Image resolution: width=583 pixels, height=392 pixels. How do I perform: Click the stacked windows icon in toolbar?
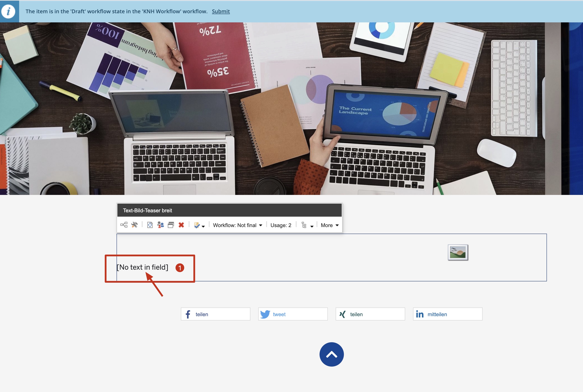171,225
